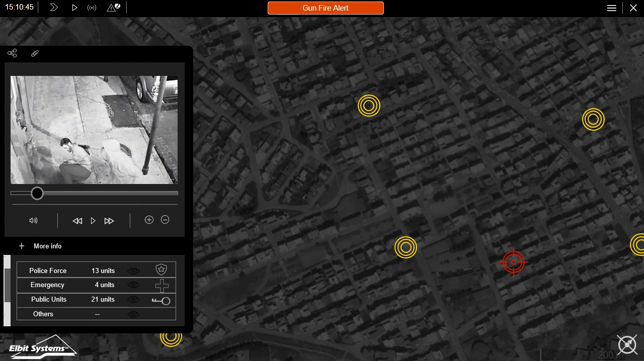This screenshot has width=644, height=361.
Task: Click the double chevron icon in top bar
Action: pyautogui.click(x=54, y=8)
